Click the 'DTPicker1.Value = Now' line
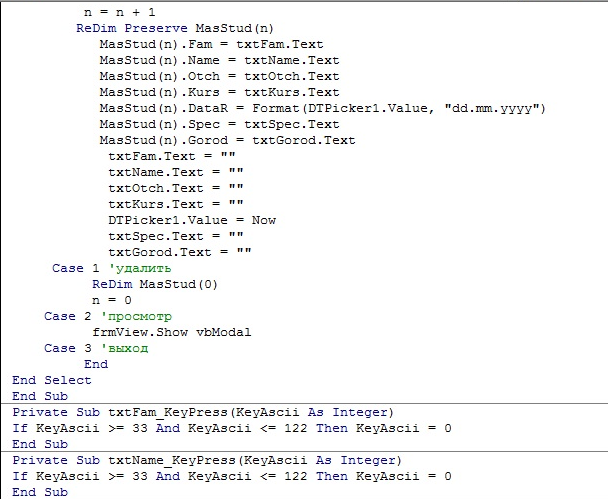 point(192,220)
